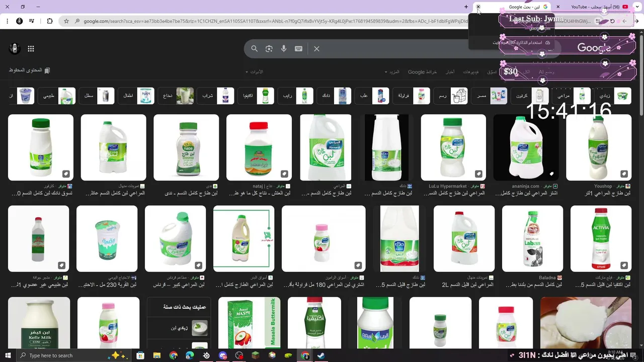Screen dimensions: 644x362
Task: Open the natalj red-cap bottle image
Action: [x=259, y=147]
